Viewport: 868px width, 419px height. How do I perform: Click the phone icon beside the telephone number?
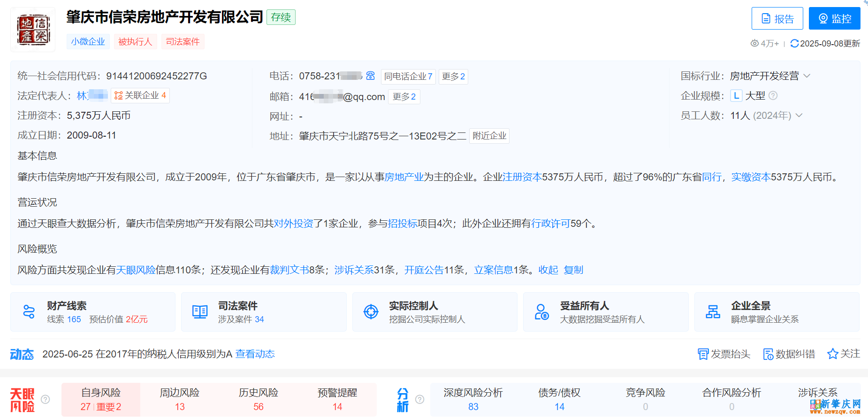370,76
